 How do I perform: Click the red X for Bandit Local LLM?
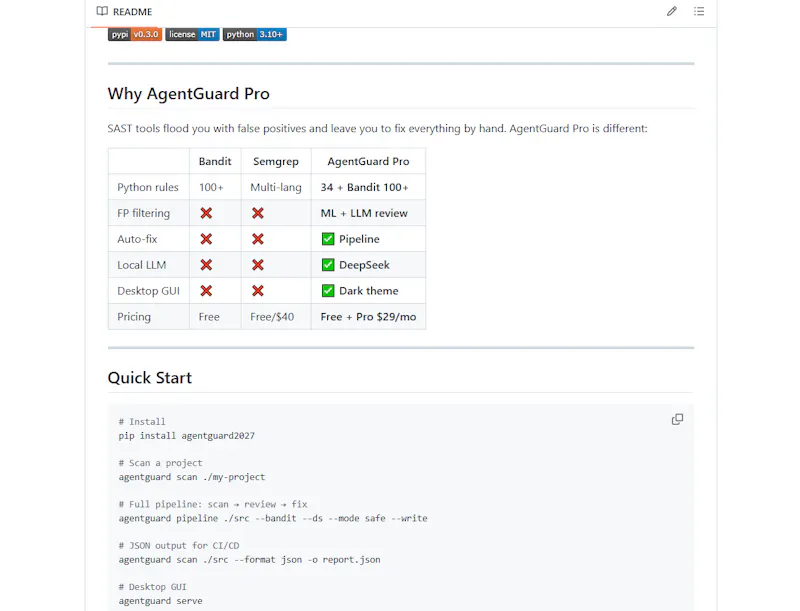tap(206, 265)
